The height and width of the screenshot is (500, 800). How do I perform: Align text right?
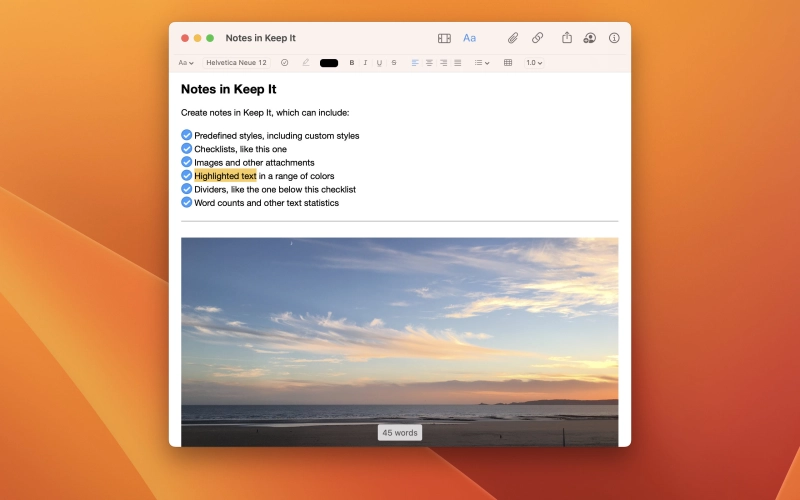pos(443,63)
